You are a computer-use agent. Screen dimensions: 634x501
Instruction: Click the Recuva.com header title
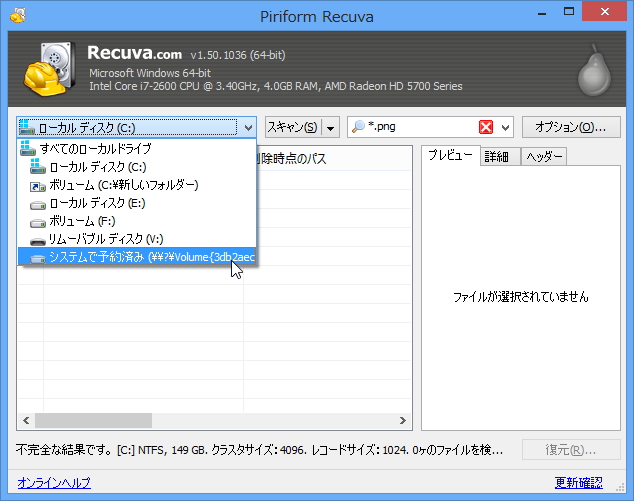tap(135, 53)
